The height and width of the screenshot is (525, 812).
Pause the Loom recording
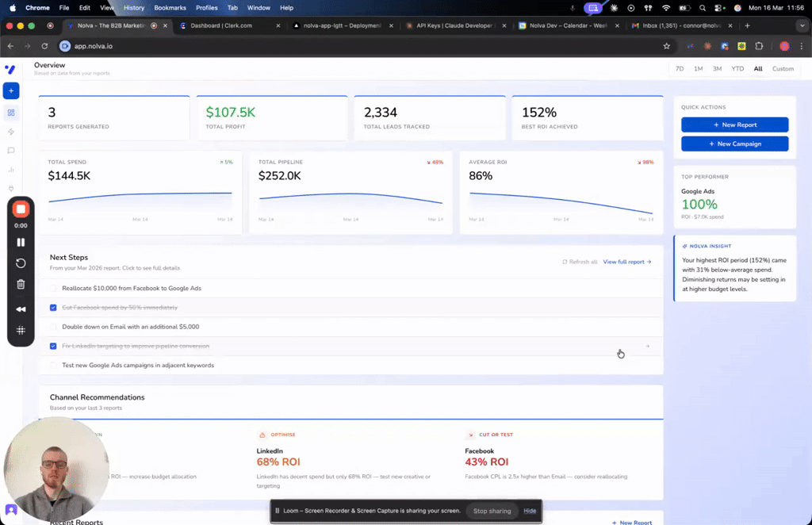(x=20, y=242)
